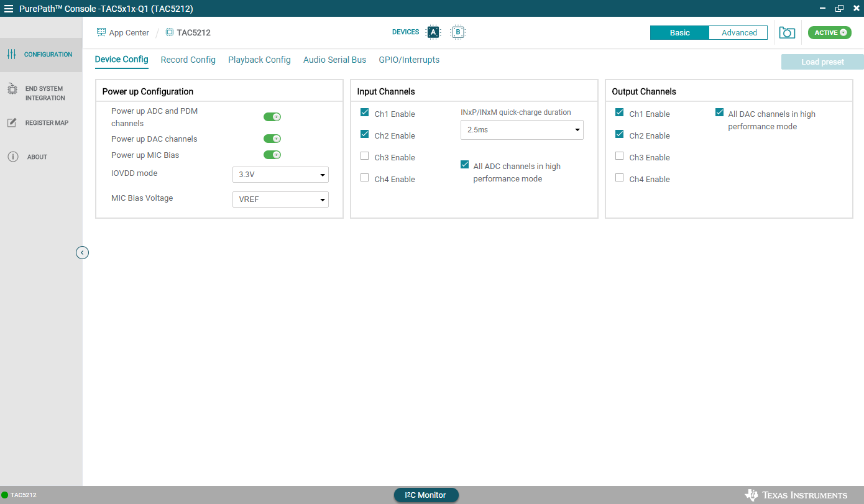Open the MIC Bias Voltage dropdown

[x=280, y=199]
